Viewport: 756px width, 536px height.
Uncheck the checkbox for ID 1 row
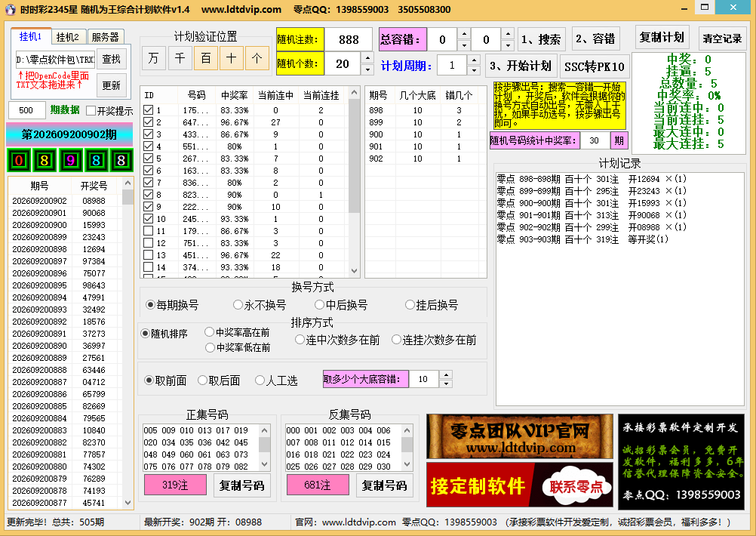[149, 110]
